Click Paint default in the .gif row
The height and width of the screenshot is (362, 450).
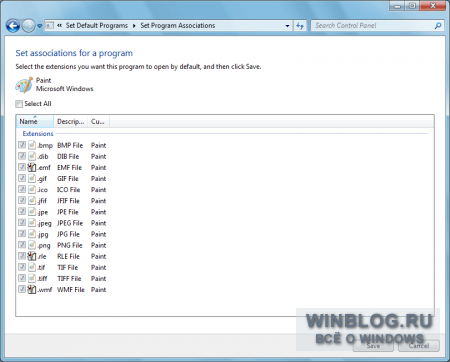[x=98, y=179]
